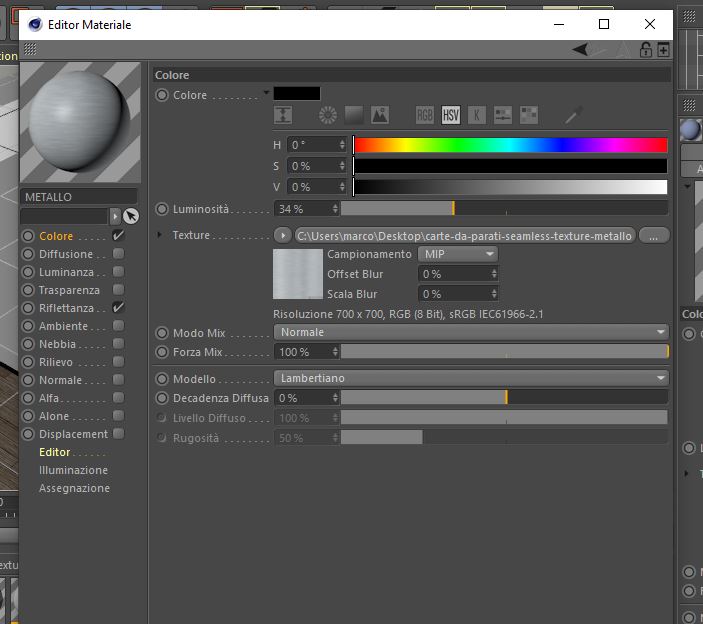Enable the Rilievo channel checkbox
Image resolution: width=703 pixels, height=624 pixels.
pyautogui.click(x=118, y=362)
